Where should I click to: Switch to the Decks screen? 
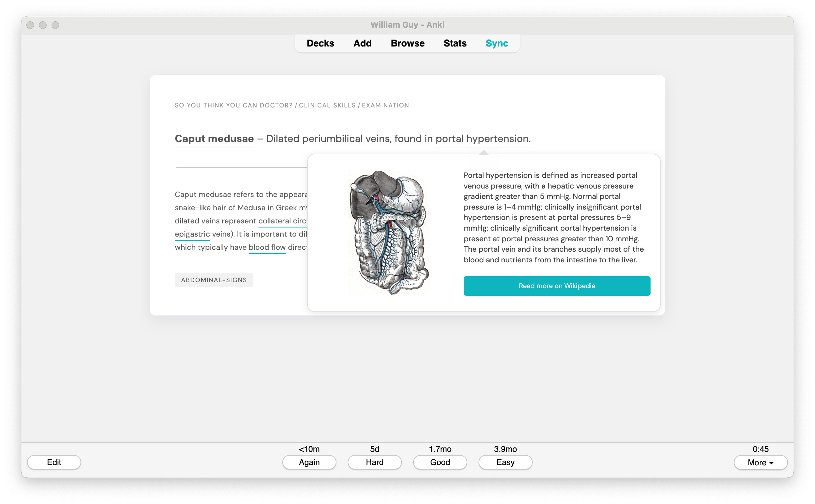click(x=320, y=43)
